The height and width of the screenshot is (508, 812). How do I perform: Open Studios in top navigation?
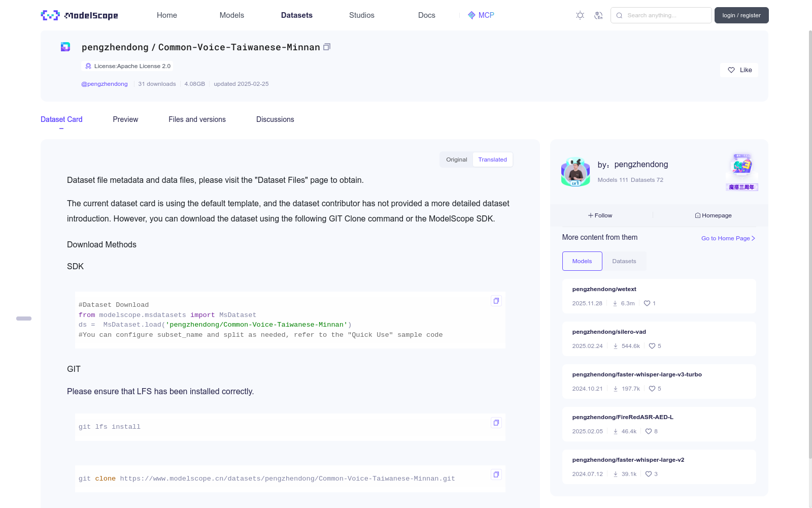[x=362, y=15]
